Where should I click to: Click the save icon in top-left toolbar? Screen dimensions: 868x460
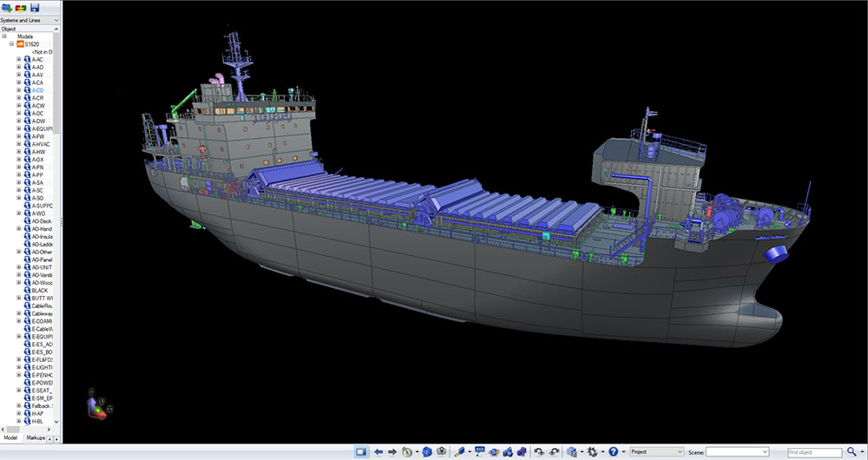[x=33, y=8]
